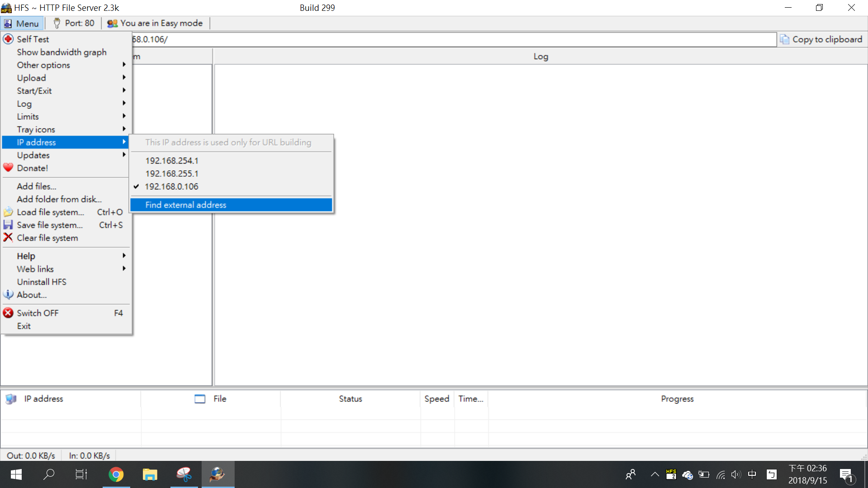Choose IP address 192.168.254.1
Image resolution: width=868 pixels, height=488 pixels.
172,161
